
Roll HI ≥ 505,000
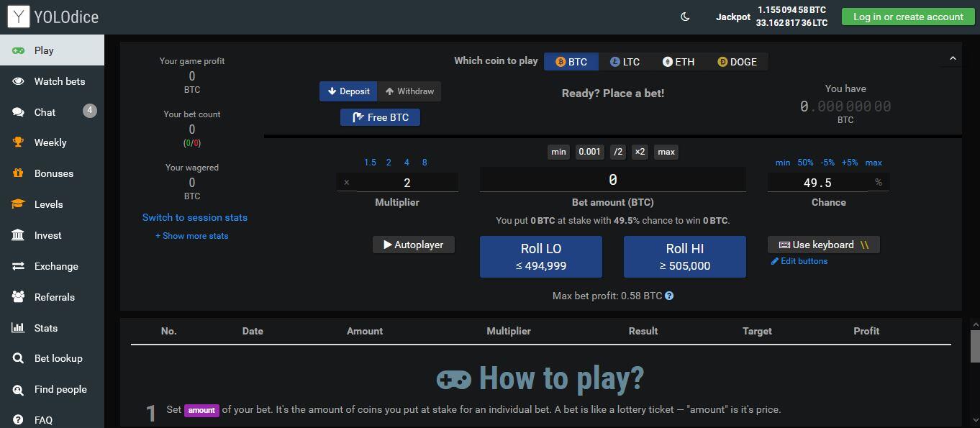click(x=685, y=257)
